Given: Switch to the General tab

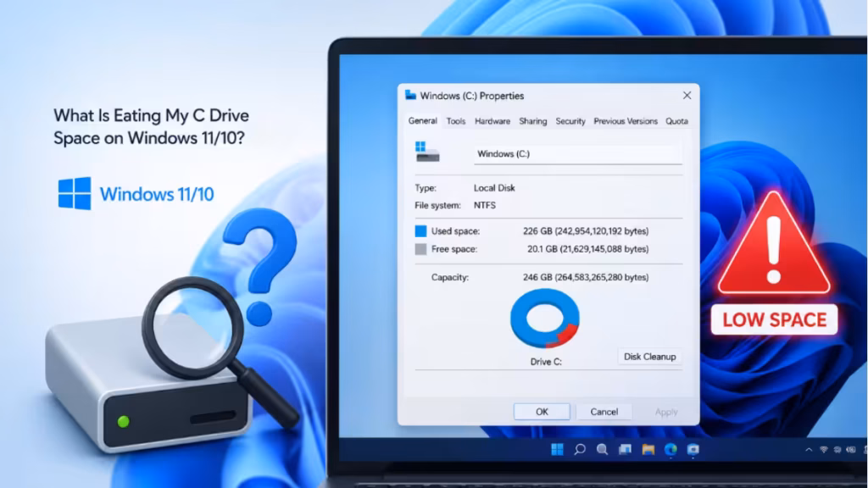Looking at the screenshot, I should pyautogui.click(x=422, y=120).
